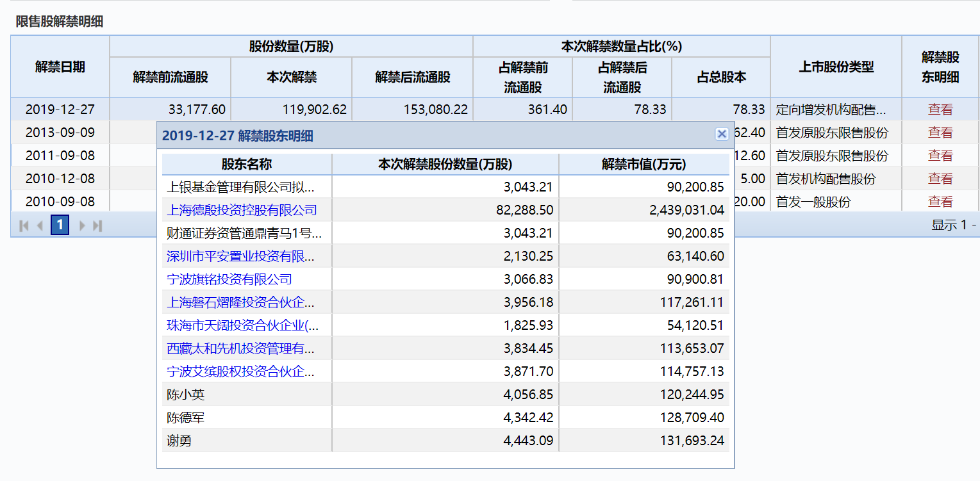Open 查看 link for the 2013-09-09 row
980x481 pixels.
coord(940,133)
